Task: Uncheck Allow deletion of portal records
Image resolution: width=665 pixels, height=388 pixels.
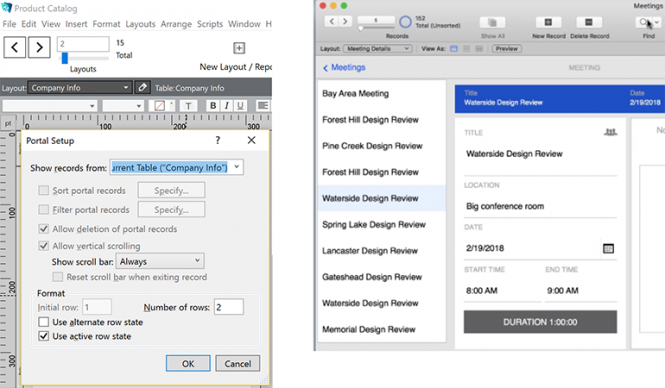Action: point(43,229)
